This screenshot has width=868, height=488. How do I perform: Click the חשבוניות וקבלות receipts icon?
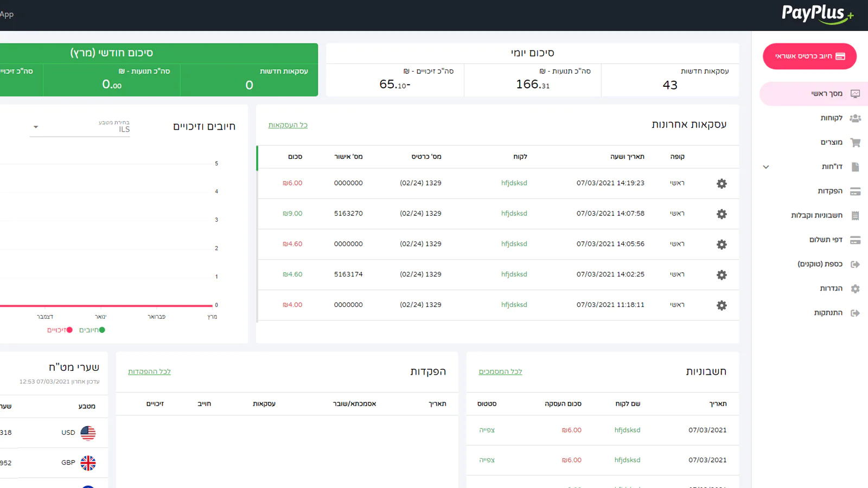856,215
